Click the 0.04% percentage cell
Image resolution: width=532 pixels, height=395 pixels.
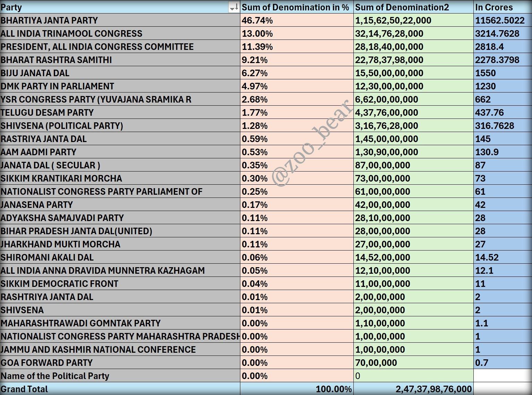pyautogui.click(x=297, y=284)
